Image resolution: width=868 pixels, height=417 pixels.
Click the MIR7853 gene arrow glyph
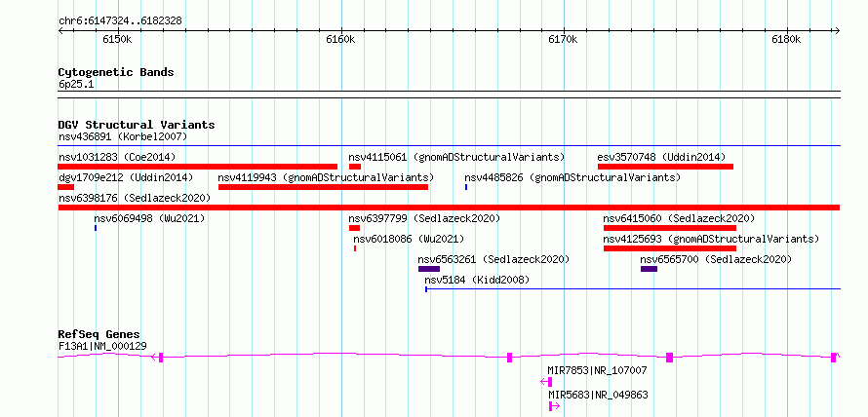(x=546, y=382)
